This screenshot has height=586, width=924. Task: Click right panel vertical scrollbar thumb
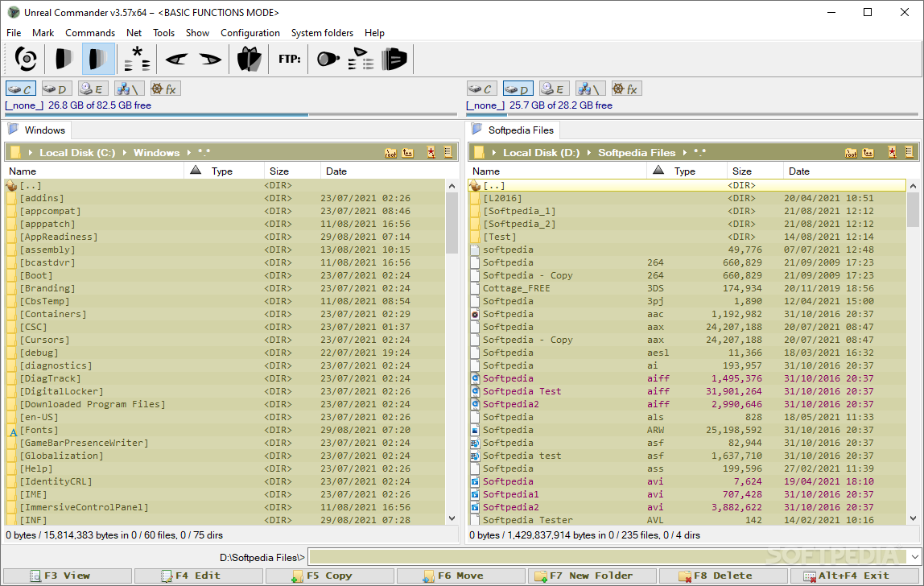[x=913, y=210]
